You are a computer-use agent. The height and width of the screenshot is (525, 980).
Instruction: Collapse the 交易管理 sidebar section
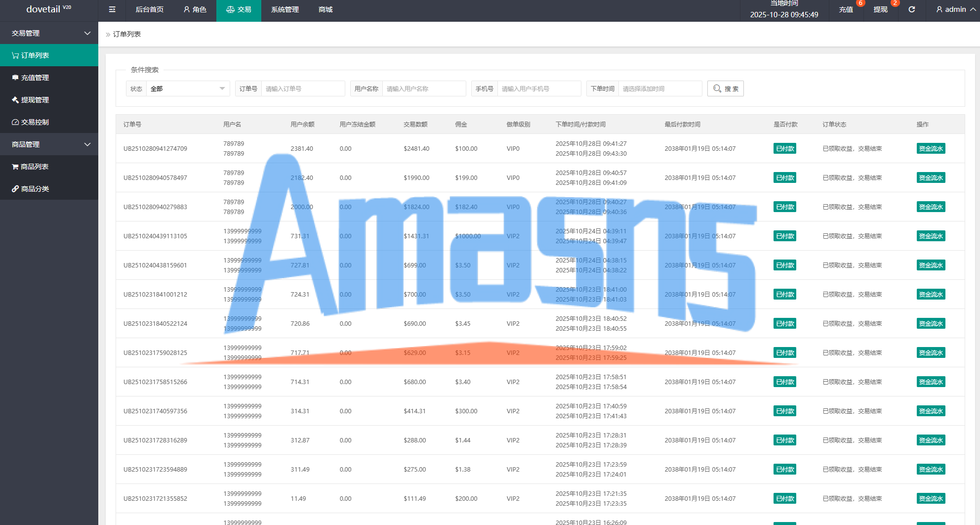[49, 33]
